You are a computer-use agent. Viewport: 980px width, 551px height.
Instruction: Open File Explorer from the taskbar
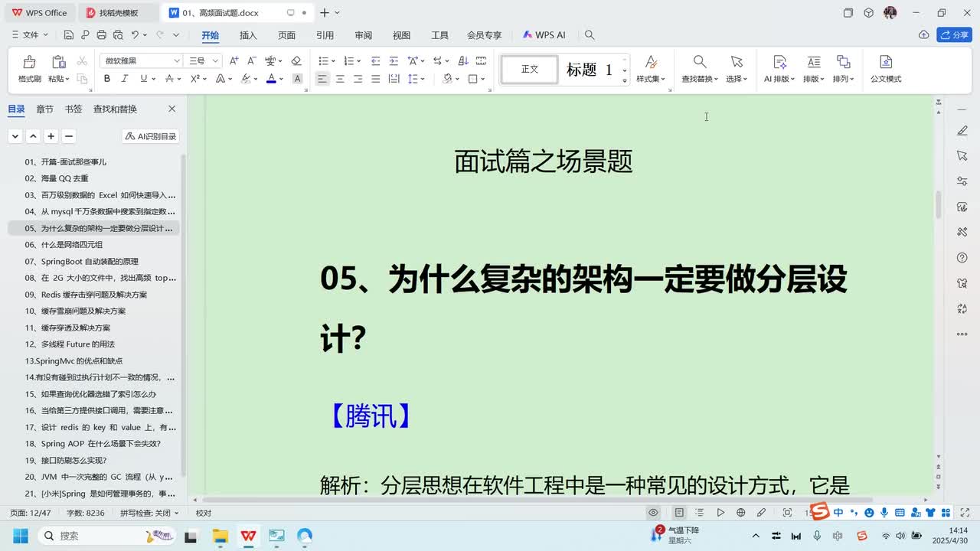tap(220, 536)
